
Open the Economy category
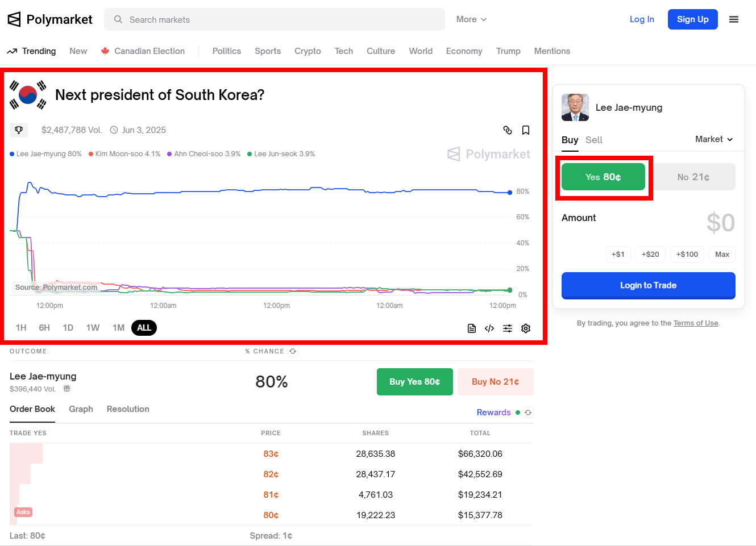point(464,51)
